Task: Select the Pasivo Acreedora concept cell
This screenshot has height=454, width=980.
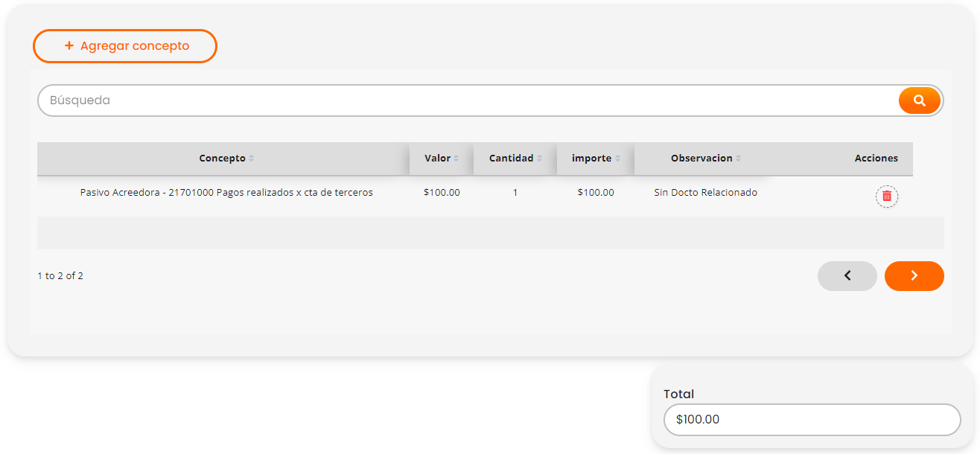Action: [x=226, y=193]
